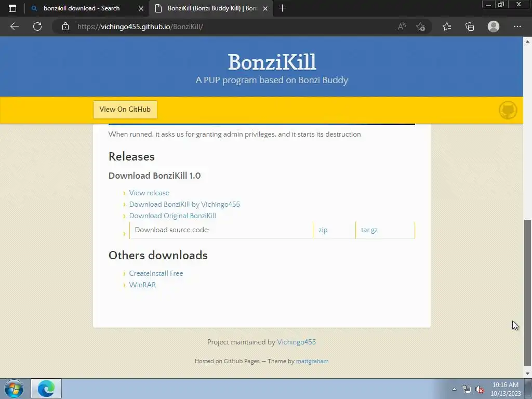Click the Show desktop strip on the taskbar

(528, 389)
